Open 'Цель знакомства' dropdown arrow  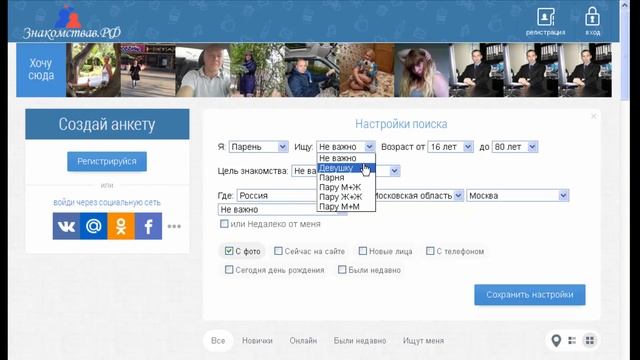pos(394,171)
